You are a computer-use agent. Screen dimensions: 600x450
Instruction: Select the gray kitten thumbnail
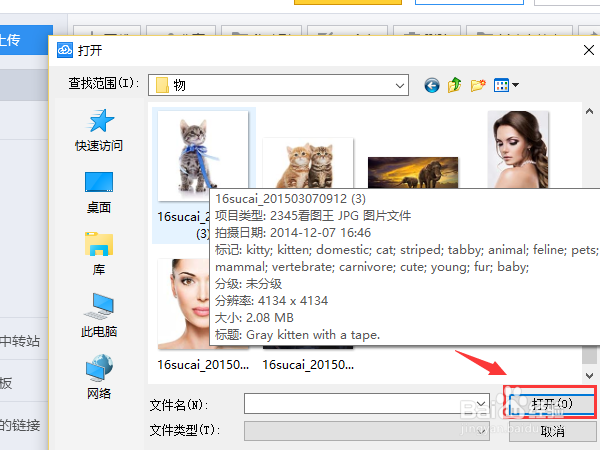203,155
